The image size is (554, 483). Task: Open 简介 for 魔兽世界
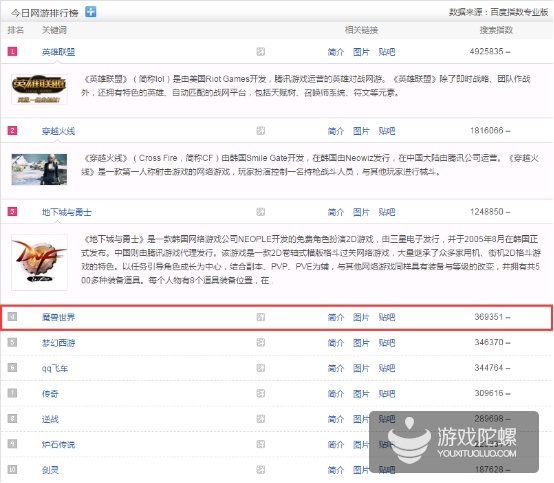pos(336,317)
